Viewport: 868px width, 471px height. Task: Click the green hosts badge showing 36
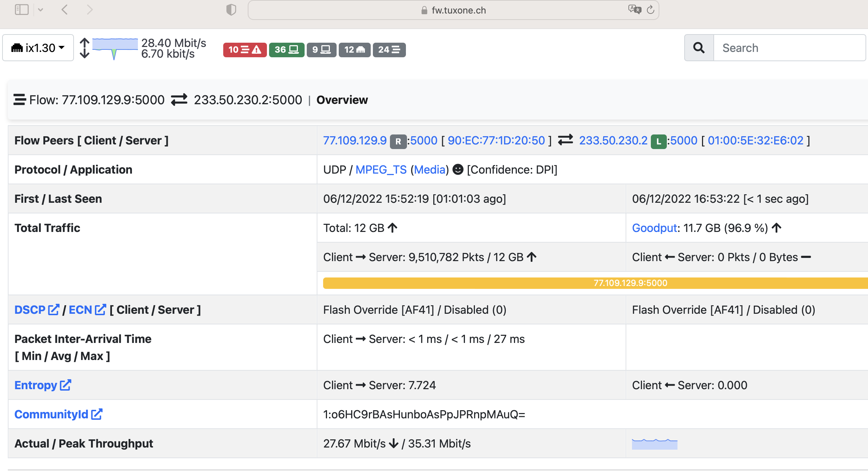click(286, 49)
